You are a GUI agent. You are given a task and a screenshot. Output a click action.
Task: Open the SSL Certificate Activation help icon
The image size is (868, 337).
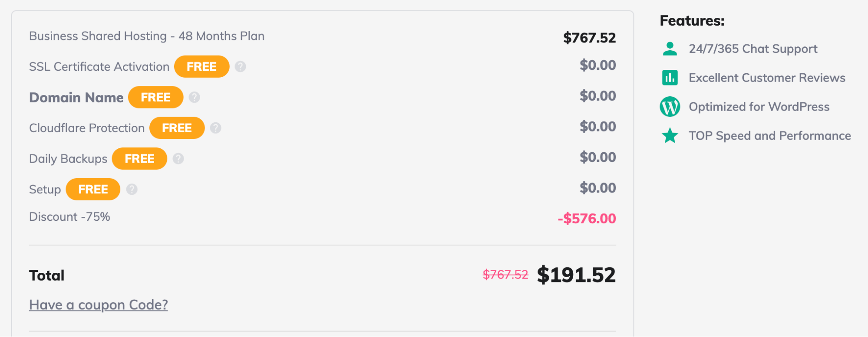(241, 66)
